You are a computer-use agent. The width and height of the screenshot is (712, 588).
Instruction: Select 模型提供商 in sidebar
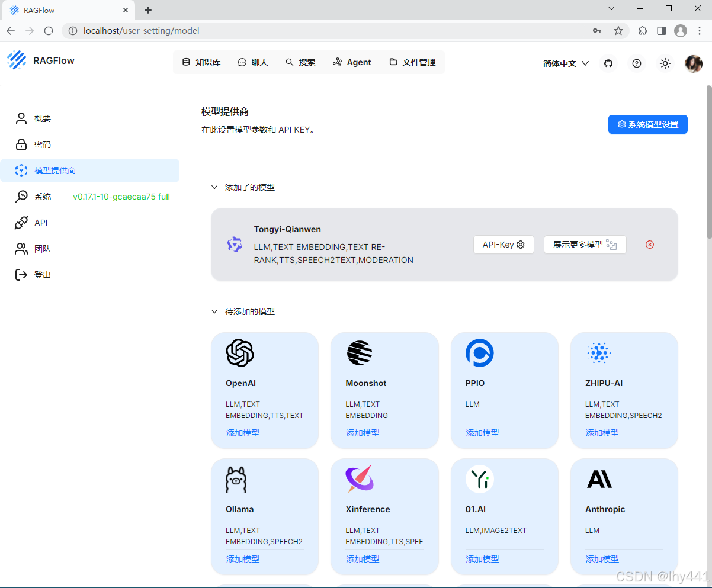click(90, 171)
